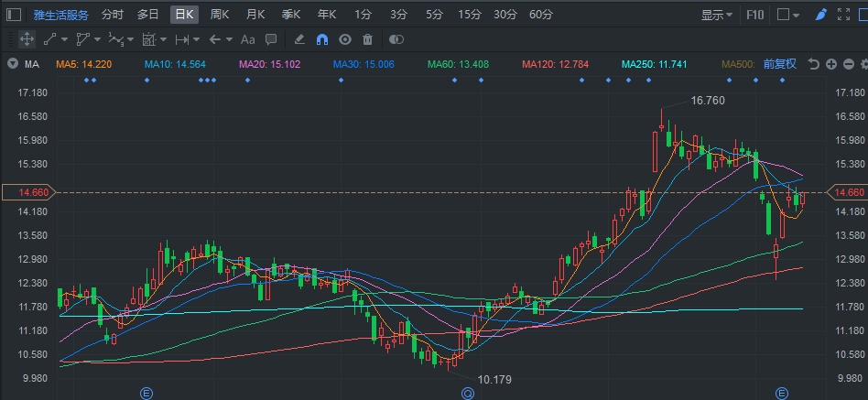Switch to 15分 chart period

[470, 15]
